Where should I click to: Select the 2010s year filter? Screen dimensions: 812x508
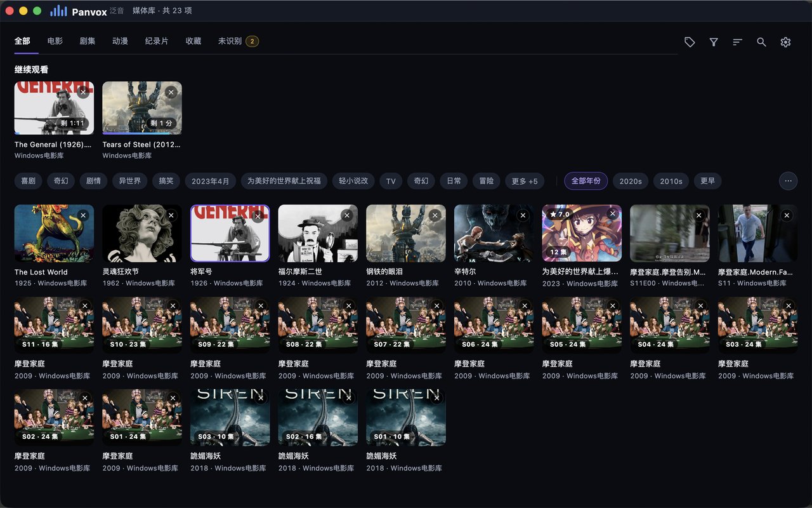click(671, 181)
